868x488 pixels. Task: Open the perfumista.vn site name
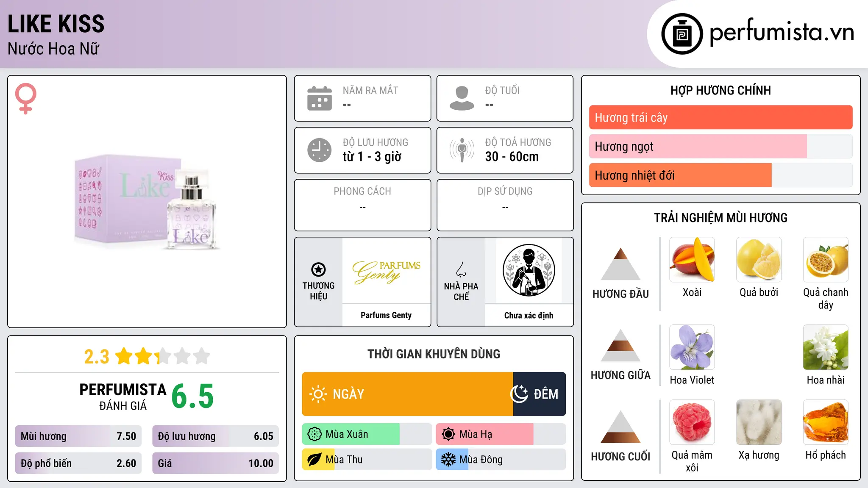(782, 32)
